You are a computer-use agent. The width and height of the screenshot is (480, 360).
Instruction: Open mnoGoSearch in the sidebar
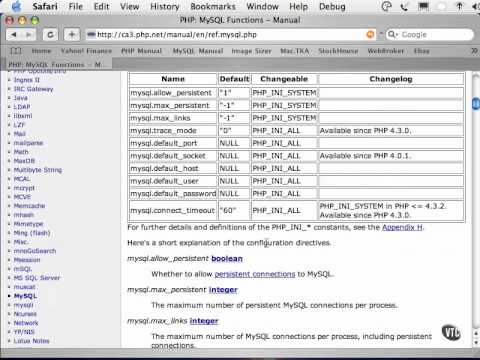pyautogui.click(x=35, y=251)
